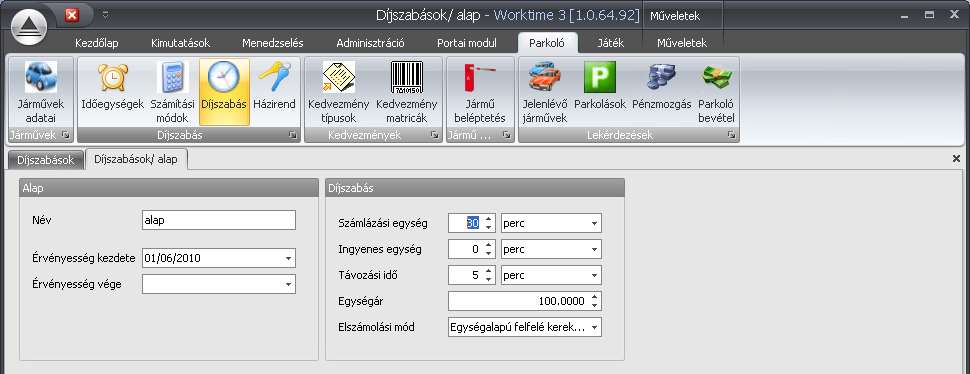
Task: Close the document tab panel
Action: [x=956, y=159]
